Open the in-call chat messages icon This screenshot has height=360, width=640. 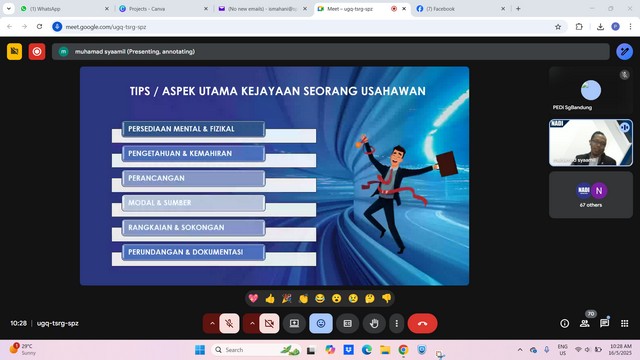604,323
